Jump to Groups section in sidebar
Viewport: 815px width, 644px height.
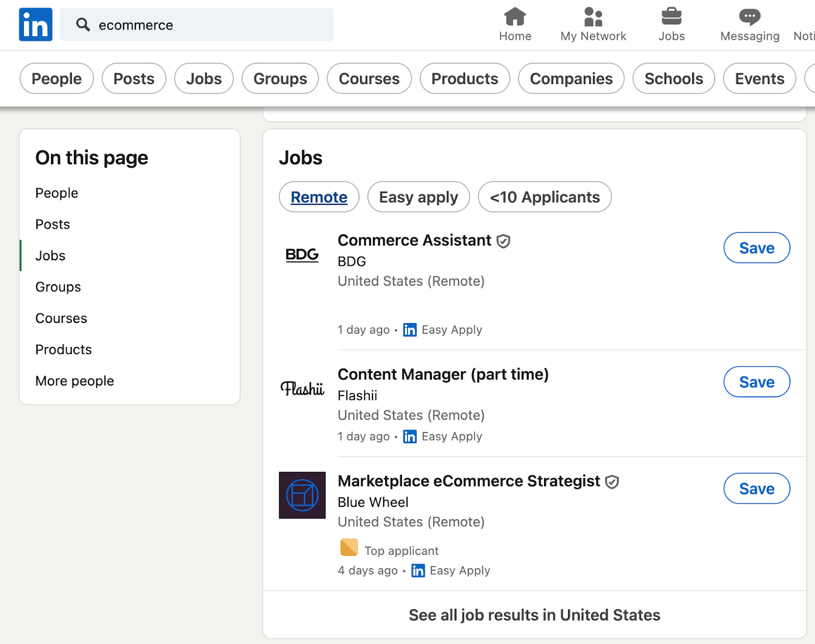coord(58,287)
